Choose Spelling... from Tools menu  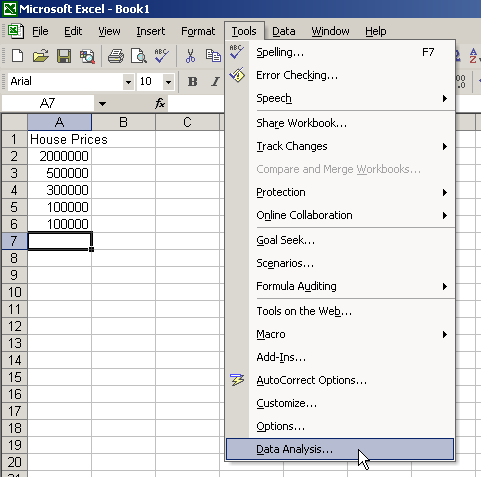pyautogui.click(x=340, y=52)
